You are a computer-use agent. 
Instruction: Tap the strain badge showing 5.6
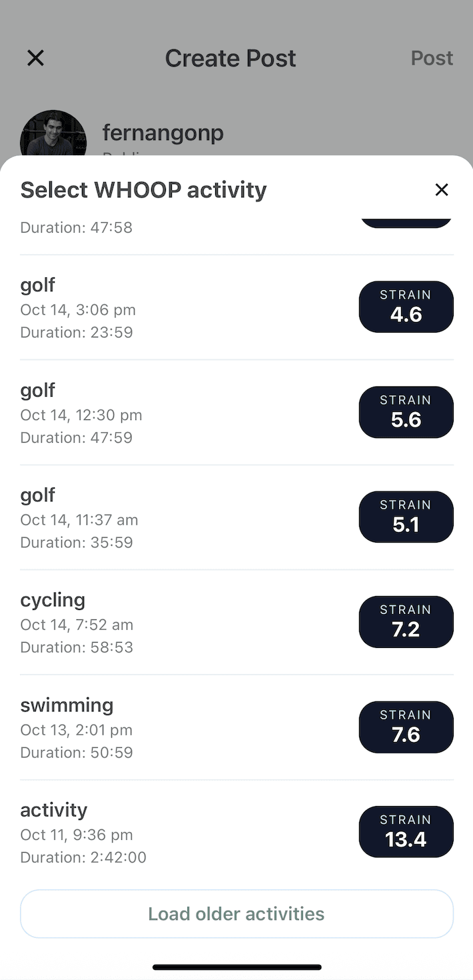coord(406,412)
